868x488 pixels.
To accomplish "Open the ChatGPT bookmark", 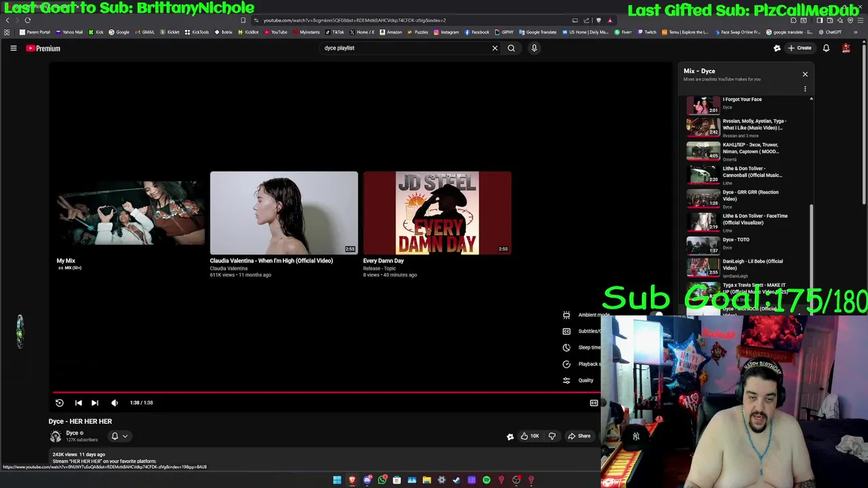I will click(830, 32).
